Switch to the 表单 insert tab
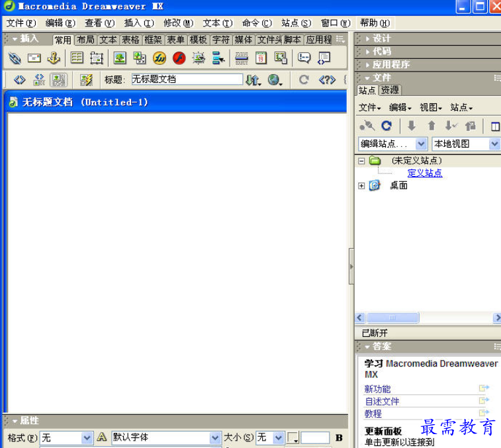 (x=176, y=40)
